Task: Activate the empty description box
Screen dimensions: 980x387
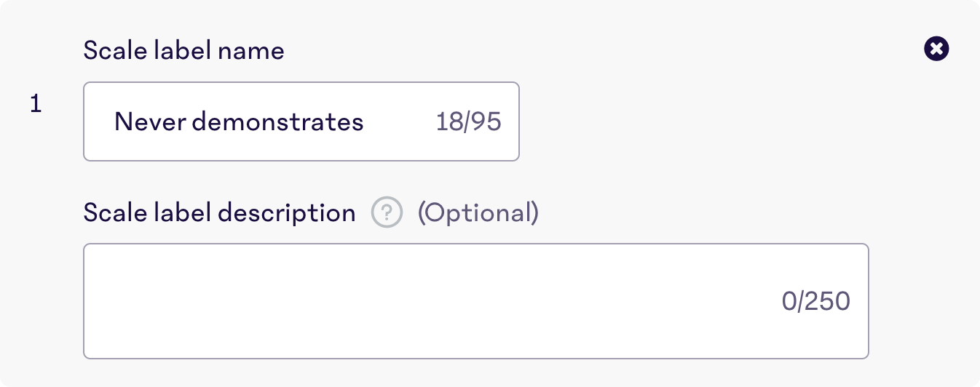Action: [476, 301]
